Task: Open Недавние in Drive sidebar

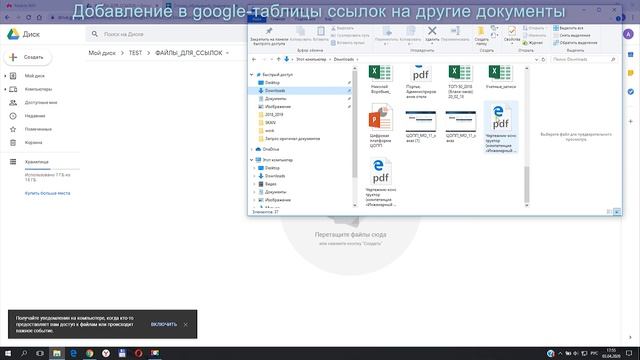Action: pos(35,116)
